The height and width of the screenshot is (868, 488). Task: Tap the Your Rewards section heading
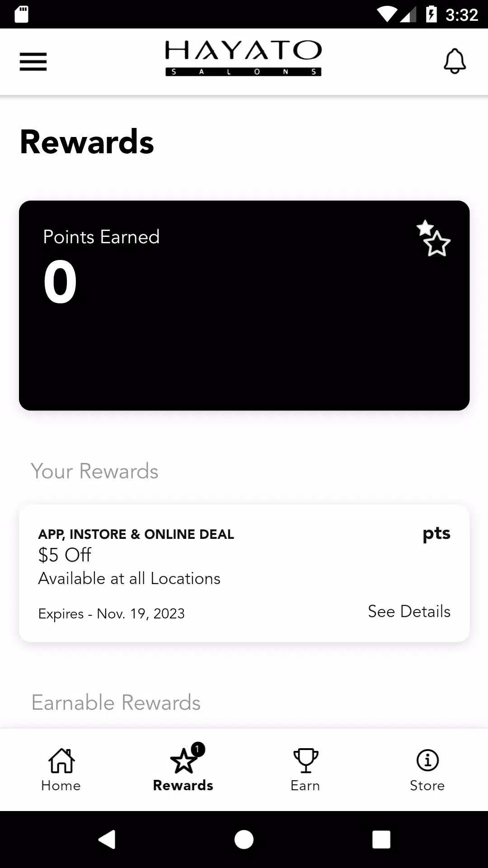[95, 472]
